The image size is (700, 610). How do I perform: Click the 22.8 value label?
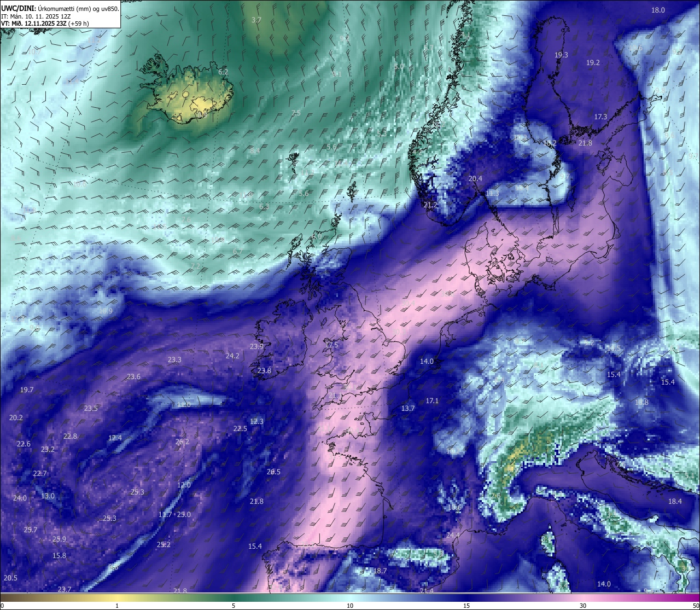[70, 436]
